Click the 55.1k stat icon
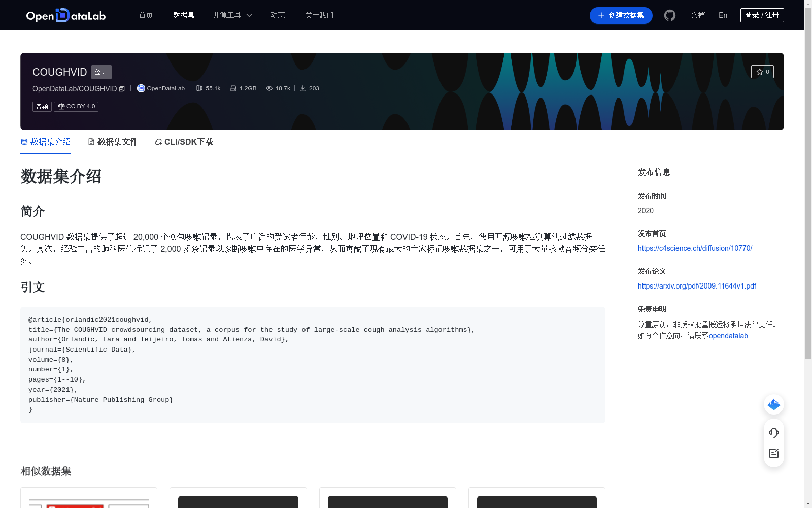 199,88
